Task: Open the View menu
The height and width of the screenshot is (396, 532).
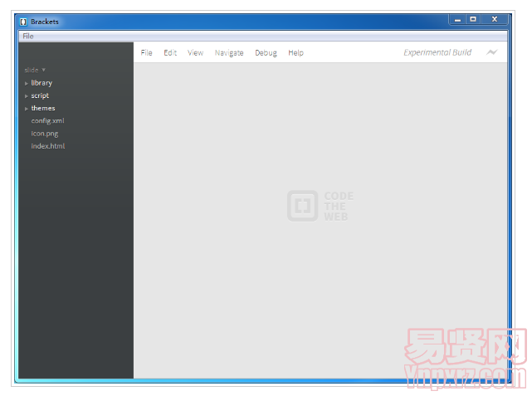Action: point(195,52)
